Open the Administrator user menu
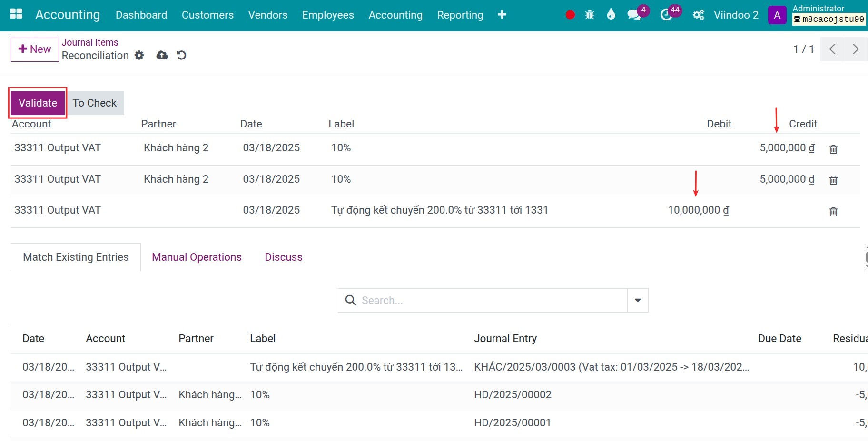The width and height of the screenshot is (868, 441). click(828, 14)
